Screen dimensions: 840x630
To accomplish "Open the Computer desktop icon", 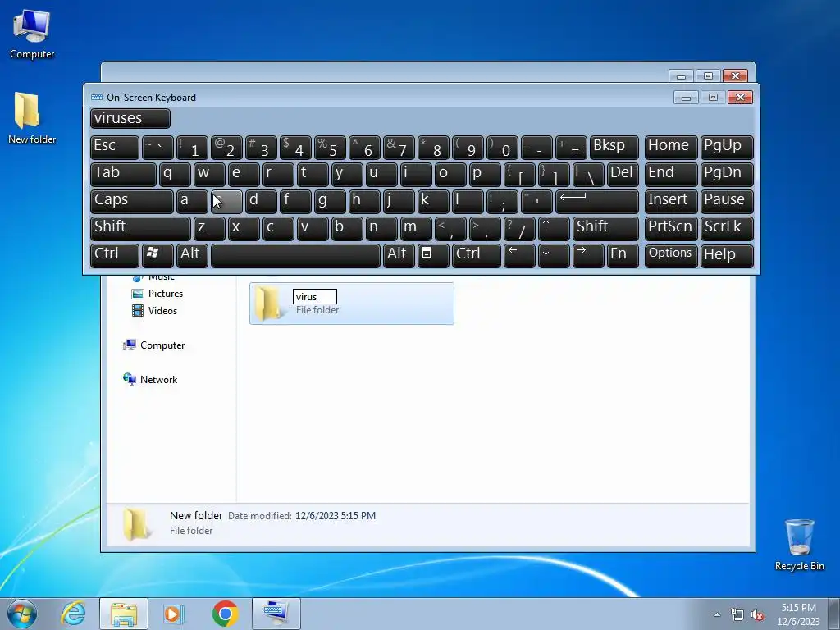I will point(32,34).
